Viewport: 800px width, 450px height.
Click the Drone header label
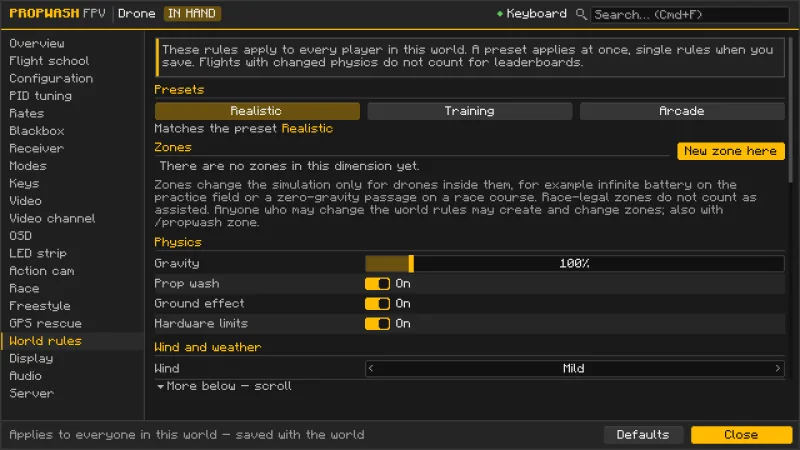tap(136, 14)
